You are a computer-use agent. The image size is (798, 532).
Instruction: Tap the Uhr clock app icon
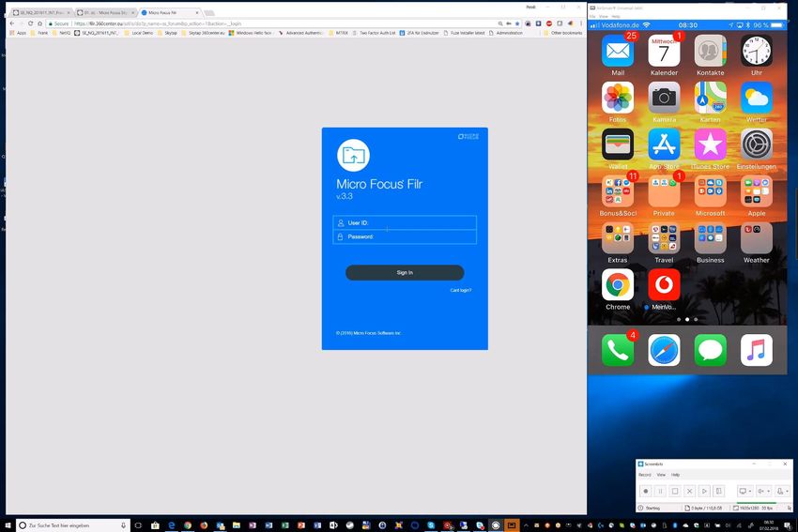pos(757,51)
